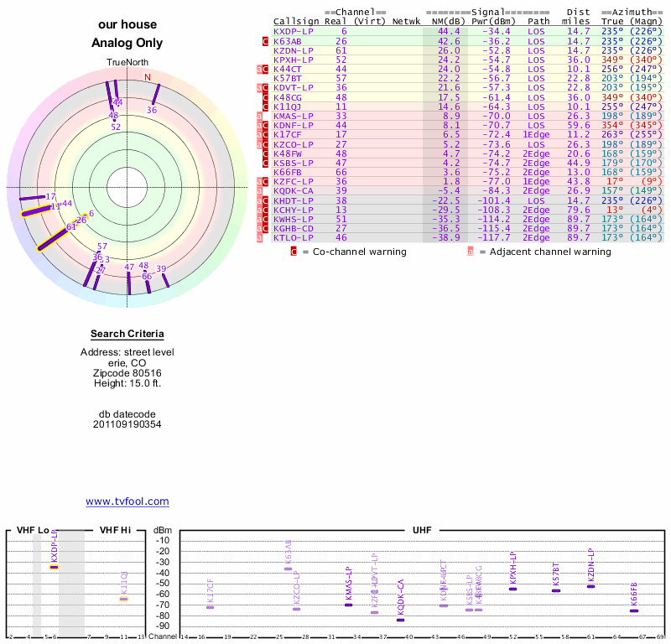Click the K48FW callsign
671x644 pixels.
[287, 154]
